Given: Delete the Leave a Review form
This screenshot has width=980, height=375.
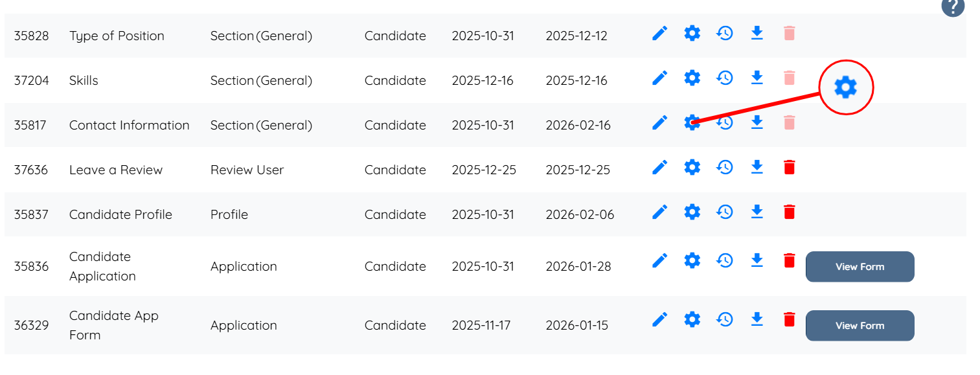Looking at the screenshot, I should click(789, 167).
